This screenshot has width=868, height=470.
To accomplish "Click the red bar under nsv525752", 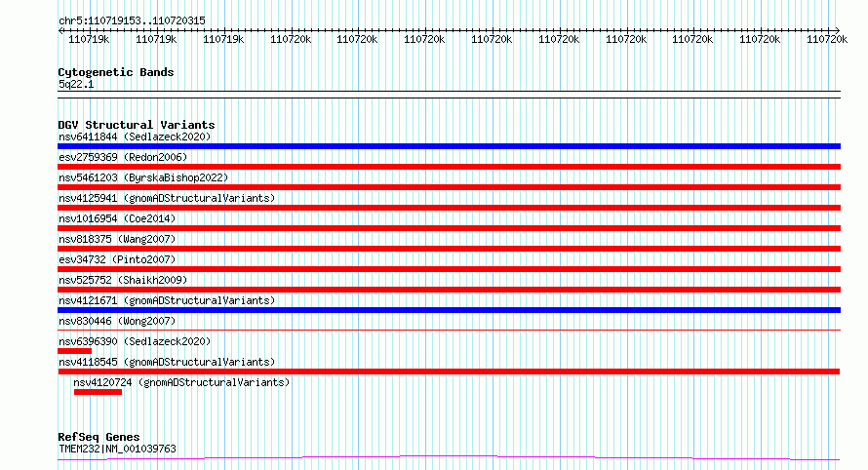I will (x=449, y=290).
